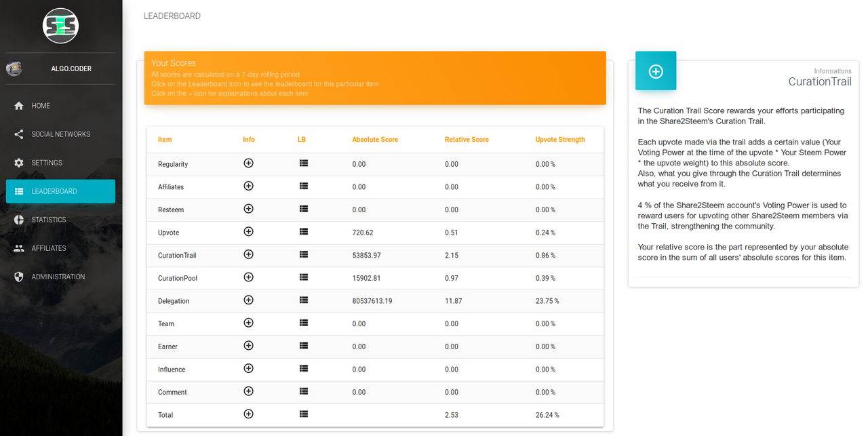View the leaderboard list icon for Upvote

pos(304,232)
